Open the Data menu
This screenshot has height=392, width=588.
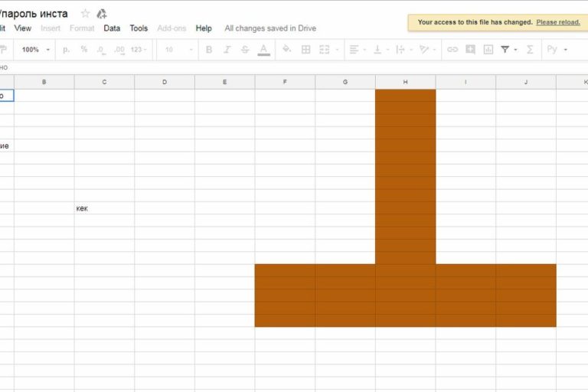pos(112,28)
